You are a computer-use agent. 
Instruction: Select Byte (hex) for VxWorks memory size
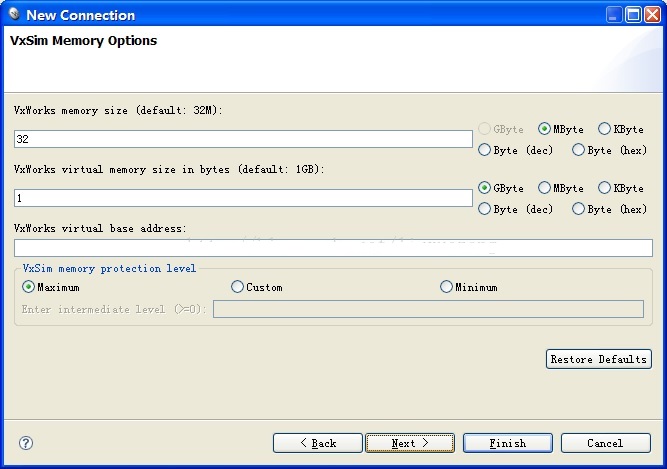tap(609, 150)
